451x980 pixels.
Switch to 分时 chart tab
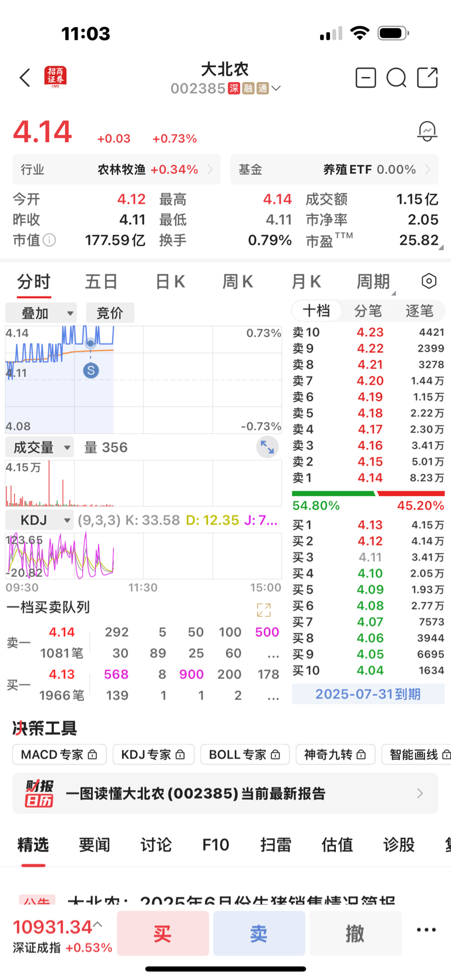(x=34, y=282)
